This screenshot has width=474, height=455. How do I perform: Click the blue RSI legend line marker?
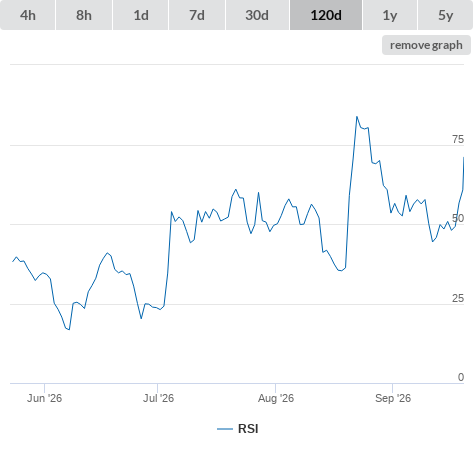(x=225, y=429)
